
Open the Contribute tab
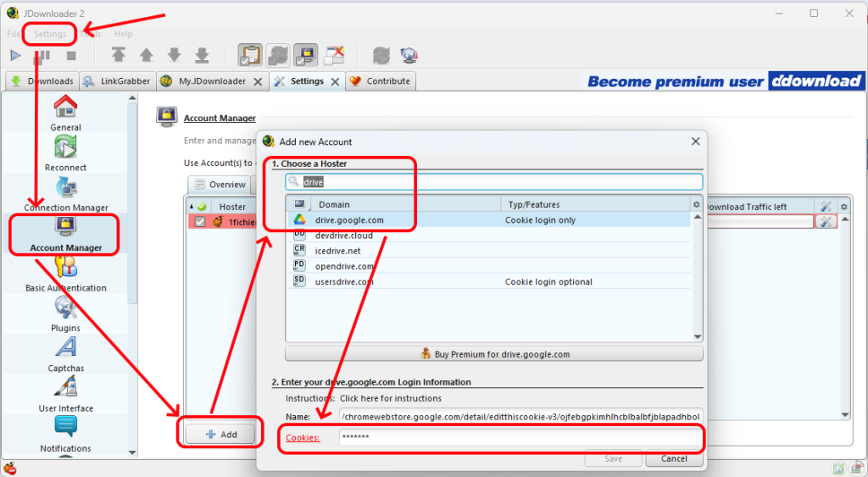pyautogui.click(x=381, y=80)
